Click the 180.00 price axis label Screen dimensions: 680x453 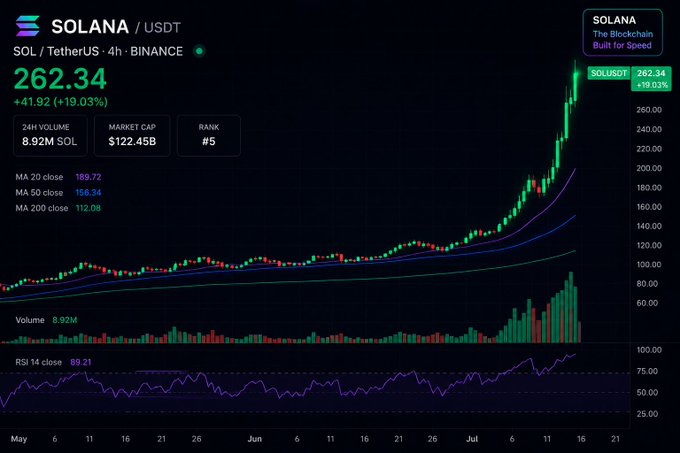pyautogui.click(x=649, y=188)
